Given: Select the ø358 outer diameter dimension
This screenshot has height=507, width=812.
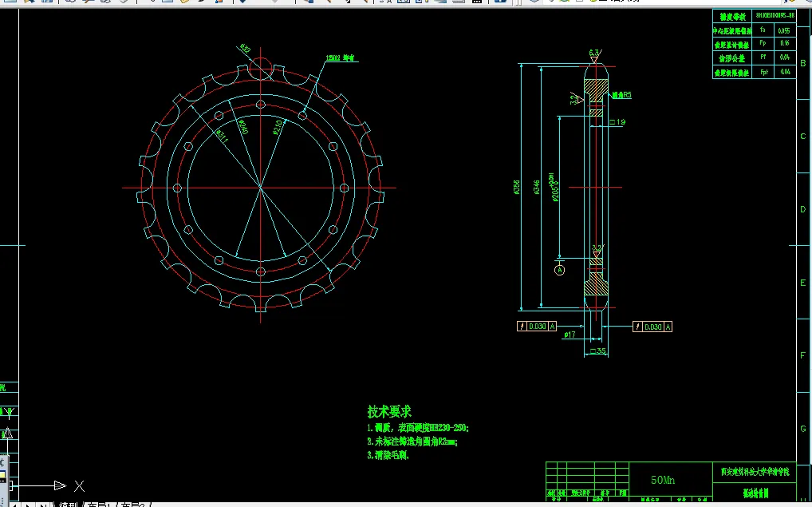Looking at the screenshot, I should pos(516,187).
